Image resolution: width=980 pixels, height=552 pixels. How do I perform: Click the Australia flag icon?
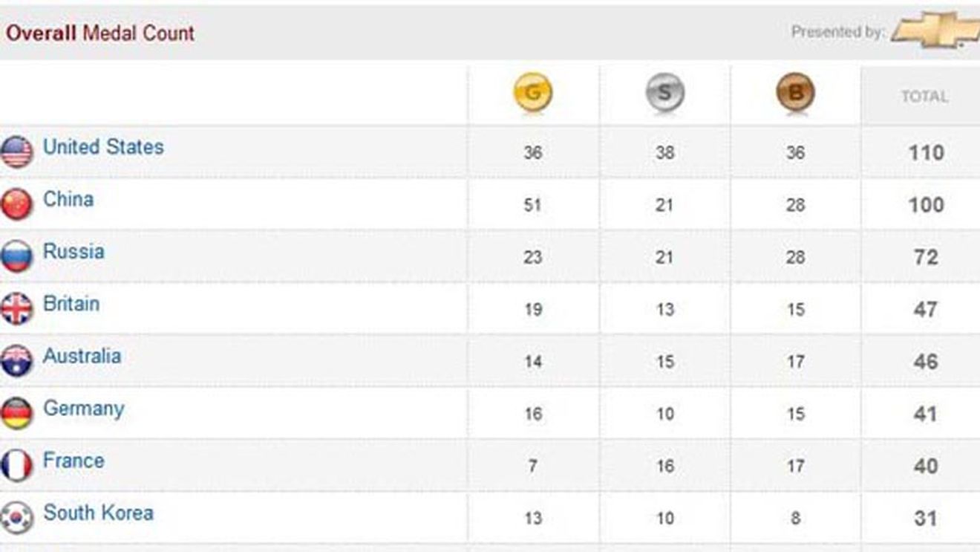pos(16,361)
